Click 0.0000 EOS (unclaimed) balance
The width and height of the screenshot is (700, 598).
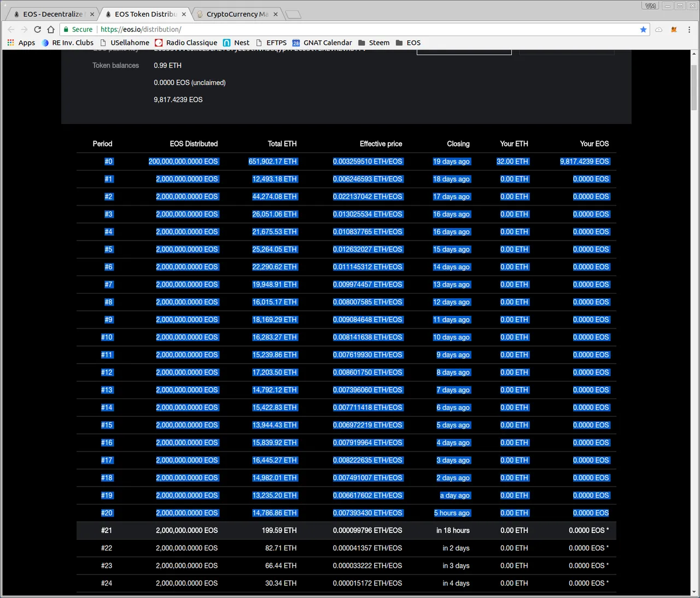tap(190, 83)
